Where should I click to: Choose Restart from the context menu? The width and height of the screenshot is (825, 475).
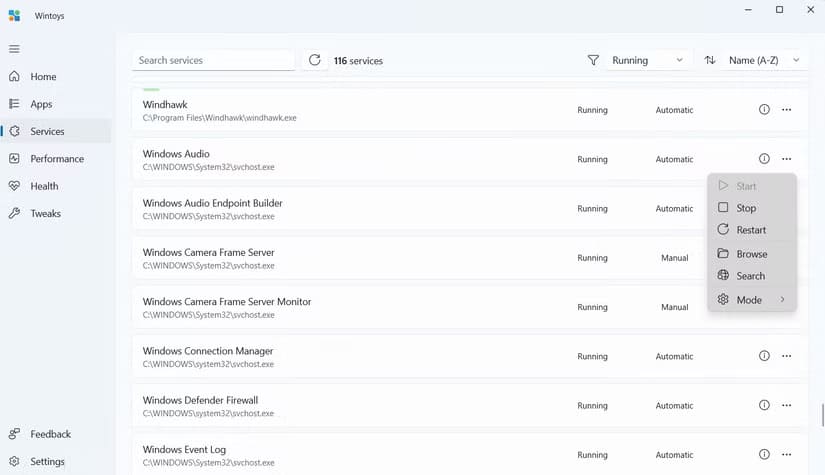750,230
